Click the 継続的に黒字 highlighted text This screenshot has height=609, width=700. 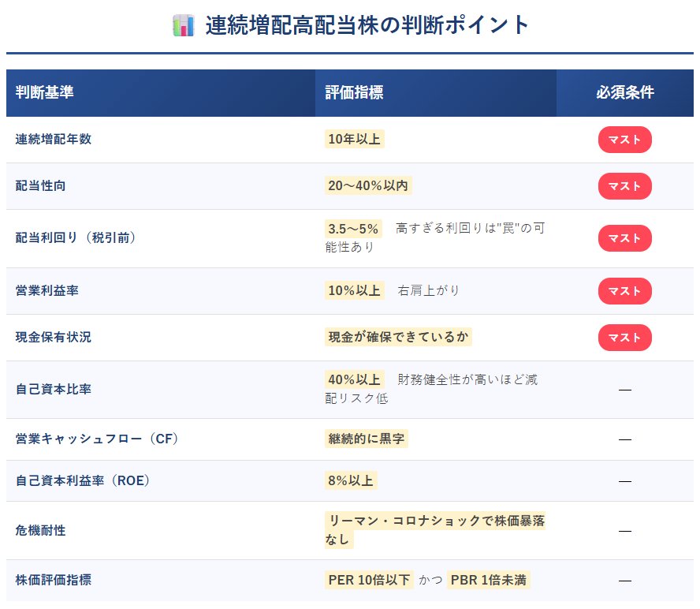click(366, 439)
